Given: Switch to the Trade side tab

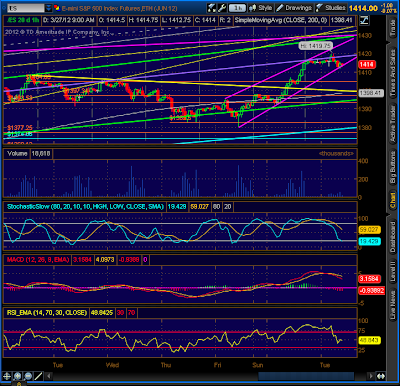Looking at the screenshot, I should tap(393, 29).
